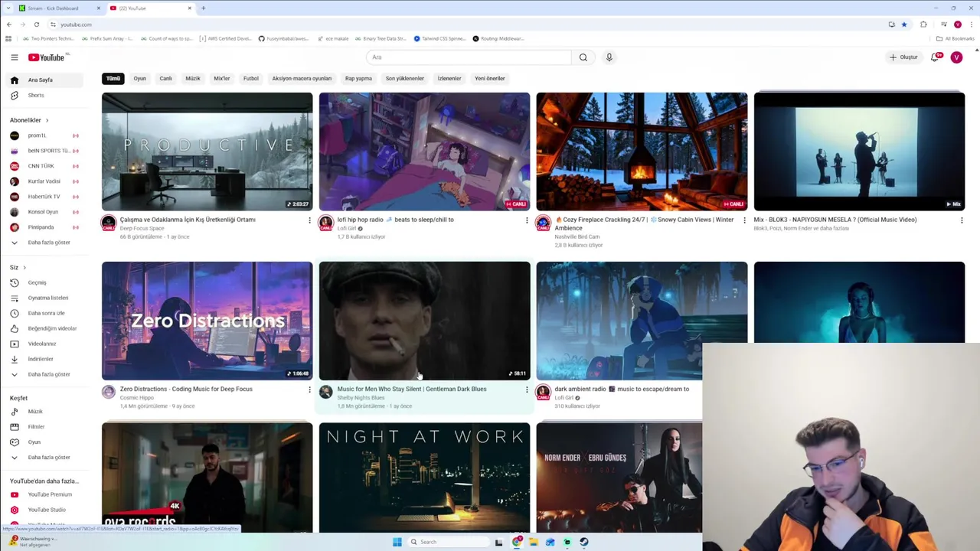Image resolution: width=980 pixels, height=551 pixels.
Task: Select the Müzik filter chip
Action: click(193, 78)
